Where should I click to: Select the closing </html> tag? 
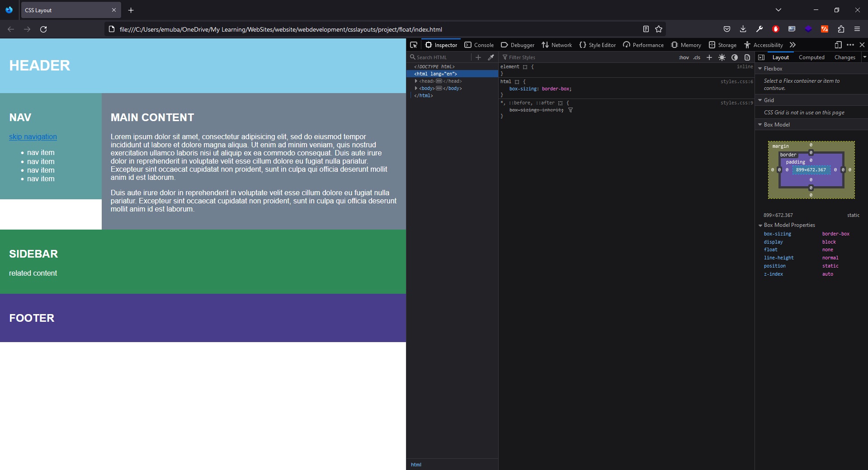[x=424, y=95]
